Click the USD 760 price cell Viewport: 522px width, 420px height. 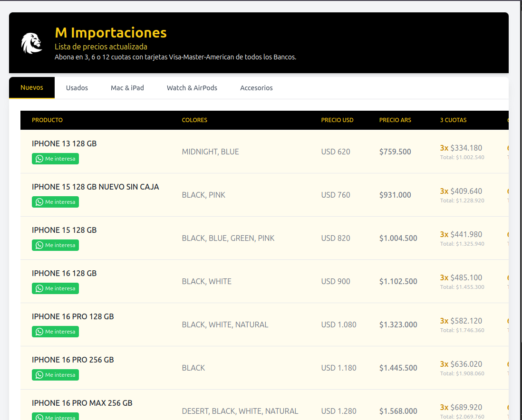click(336, 195)
